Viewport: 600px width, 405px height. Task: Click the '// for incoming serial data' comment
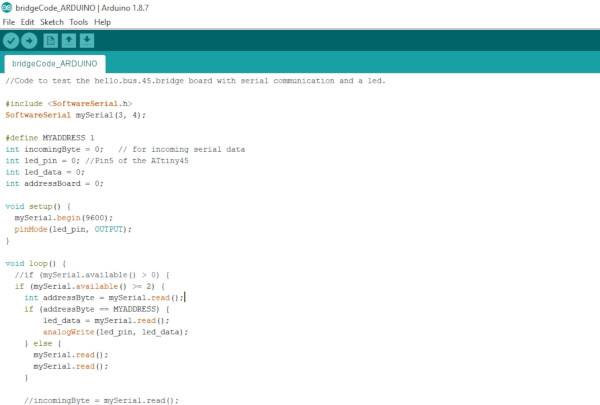(181, 149)
